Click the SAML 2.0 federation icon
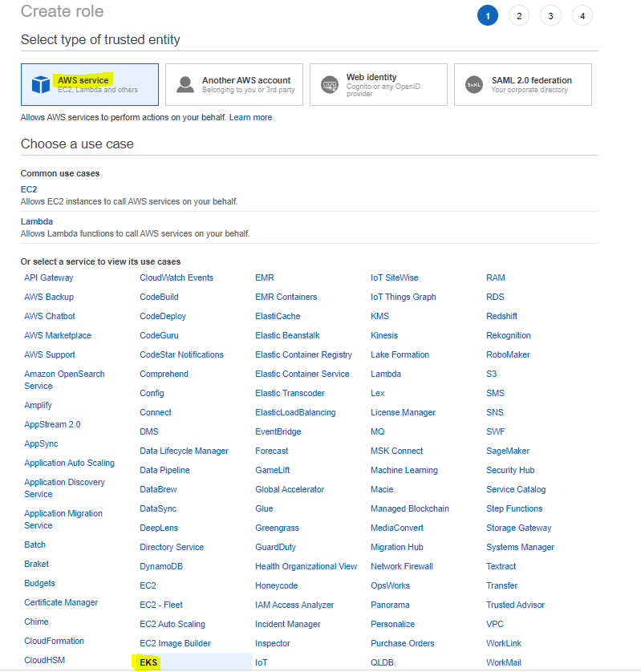The height and width of the screenshot is (672, 641). 474,84
